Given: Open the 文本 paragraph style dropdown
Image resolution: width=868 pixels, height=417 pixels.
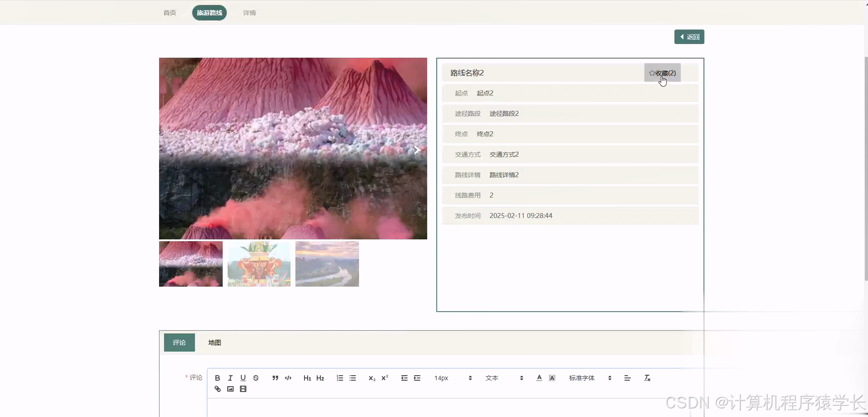Looking at the screenshot, I should [504, 378].
